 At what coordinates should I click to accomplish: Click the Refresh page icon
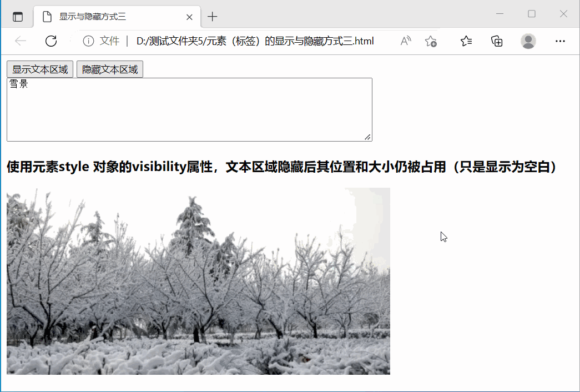click(x=51, y=41)
